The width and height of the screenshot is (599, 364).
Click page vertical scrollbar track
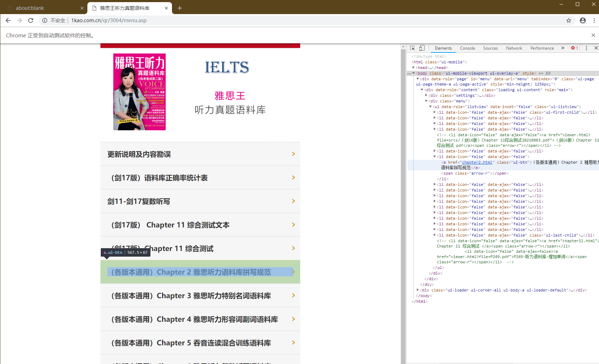click(x=403, y=204)
